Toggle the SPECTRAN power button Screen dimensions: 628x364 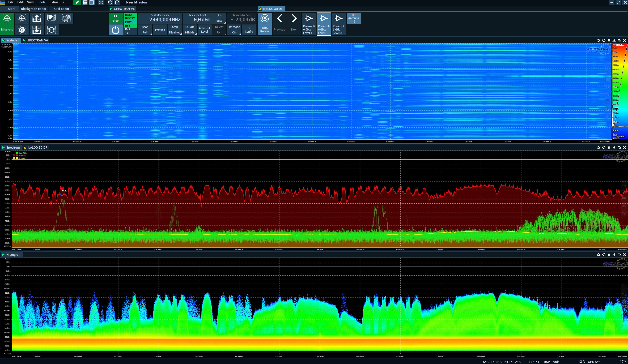[x=115, y=30]
